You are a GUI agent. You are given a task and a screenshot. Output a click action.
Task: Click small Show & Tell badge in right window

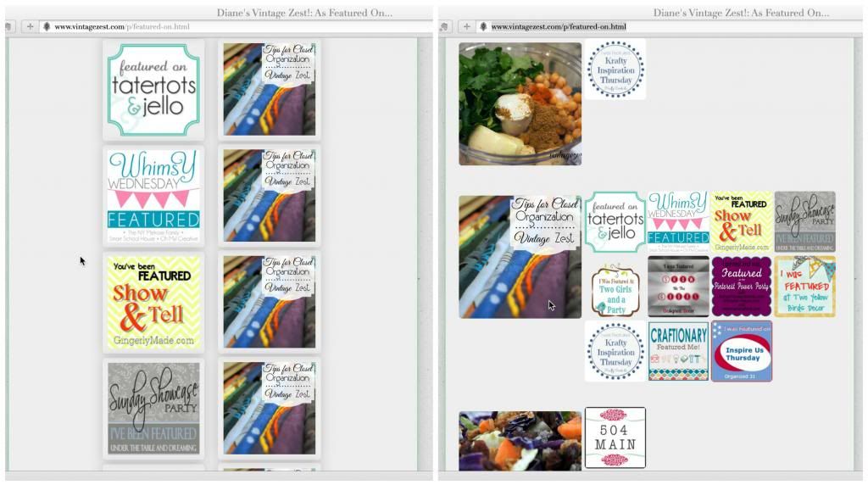pyautogui.click(x=741, y=222)
